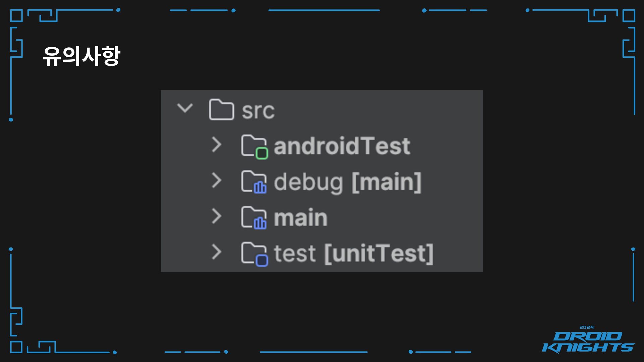Screen dimensions: 644x362
Task: Click the 유의사항 slide title
Action: coord(81,56)
